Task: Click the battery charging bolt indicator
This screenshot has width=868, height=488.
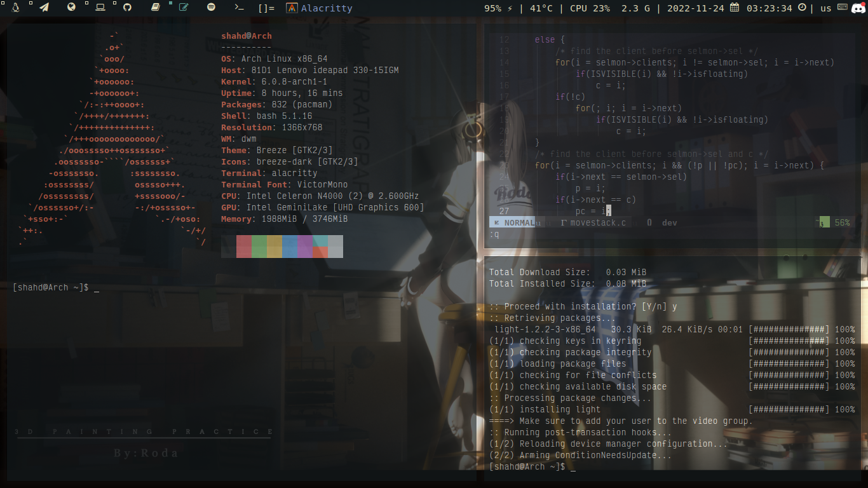Action: [x=510, y=8]
